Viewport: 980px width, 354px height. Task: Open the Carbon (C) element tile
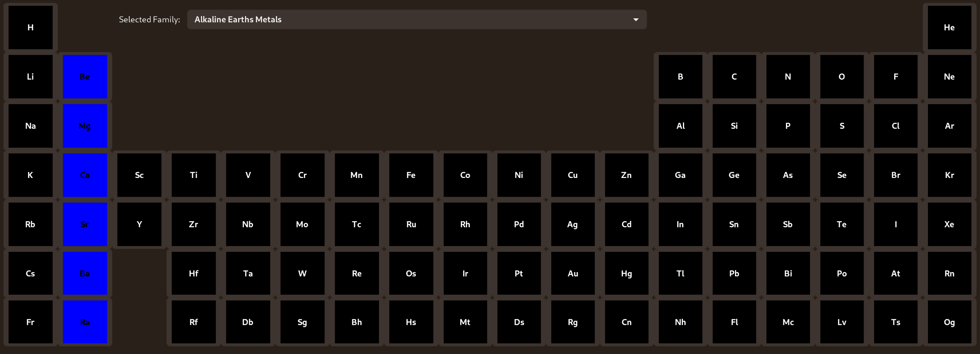(x=734, y=77)
